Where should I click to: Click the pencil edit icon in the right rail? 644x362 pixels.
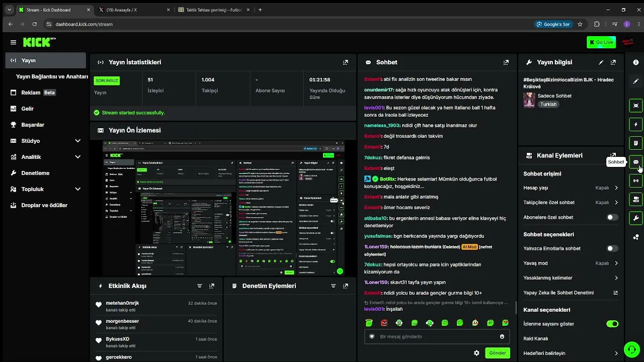636,81
